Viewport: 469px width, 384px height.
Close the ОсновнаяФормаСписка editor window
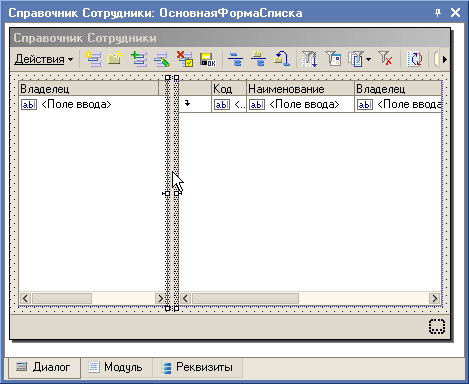click(x=455, y=13)
